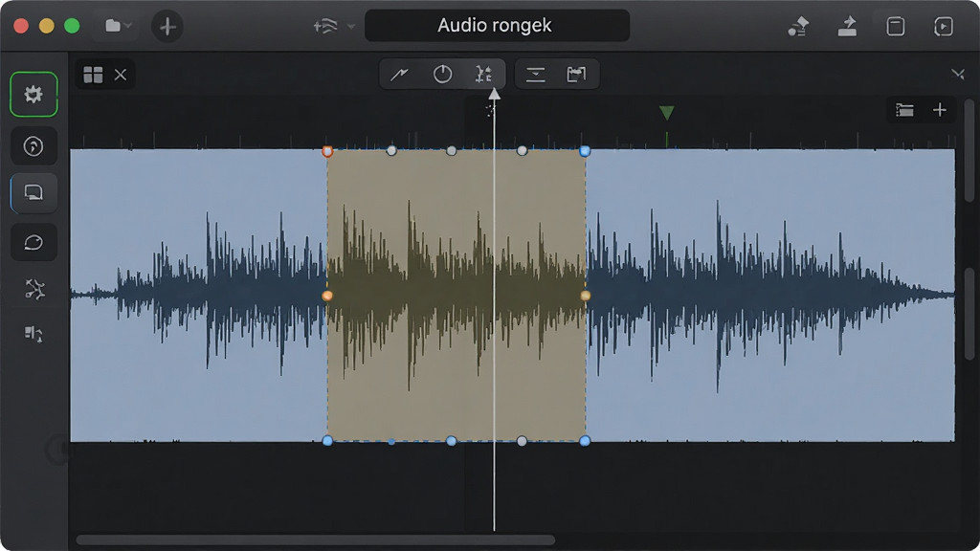980x551 pixels.
Task: Click the trim region toolbar icon
Action: point(576,75)
